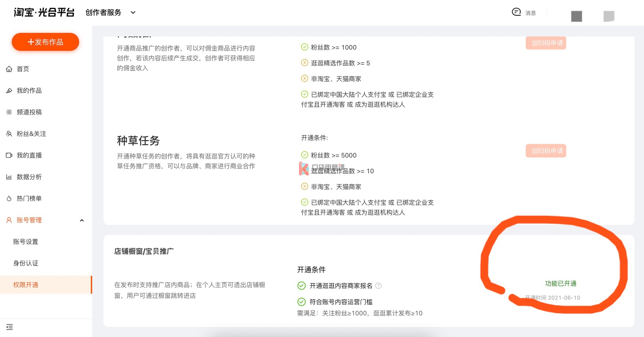The image size is (644, 337).
Task: Select 权限开通 submenu item
Action: (46, 285)
